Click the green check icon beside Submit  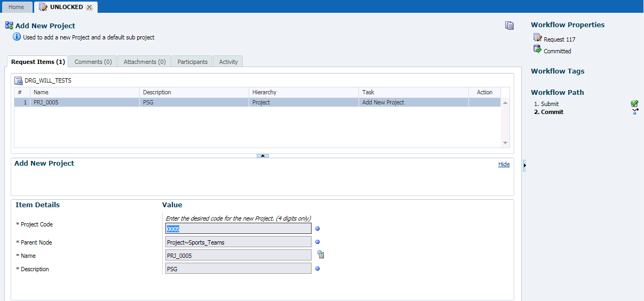(x=634, y=104)
